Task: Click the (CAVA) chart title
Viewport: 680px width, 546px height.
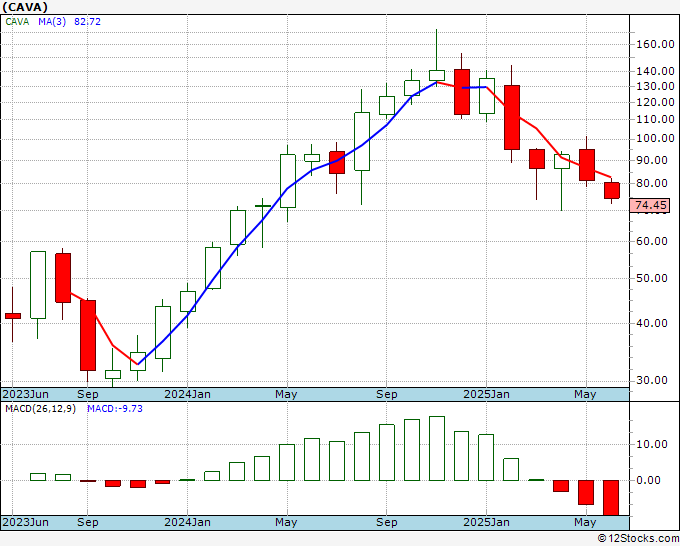Action: click(25, 7)
